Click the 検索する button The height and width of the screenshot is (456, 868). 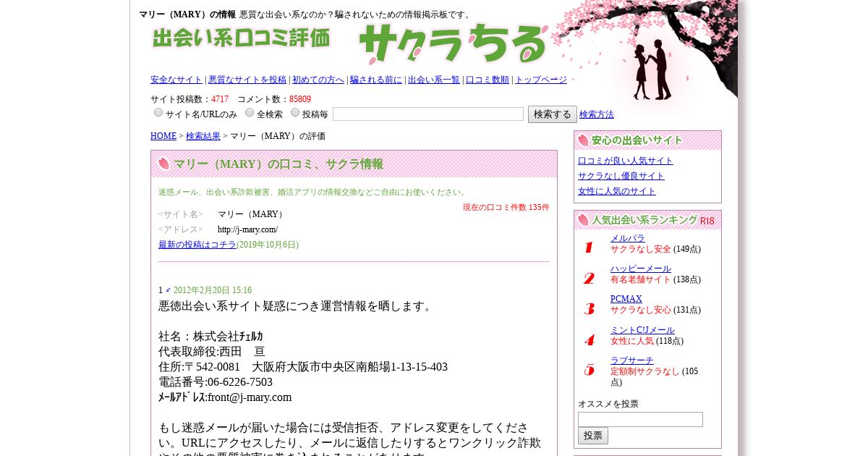[553, 114]
